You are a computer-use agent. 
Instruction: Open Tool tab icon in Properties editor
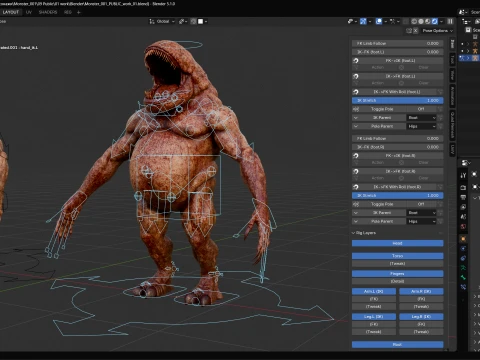click(463, 175)
